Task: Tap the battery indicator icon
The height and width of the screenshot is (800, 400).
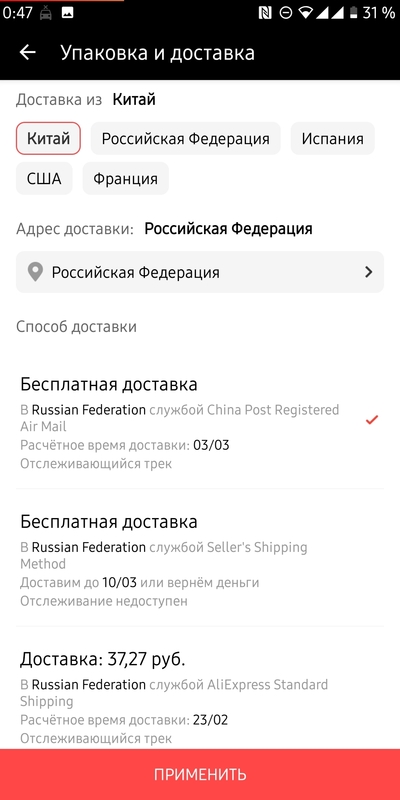Action: coord(353,13)
